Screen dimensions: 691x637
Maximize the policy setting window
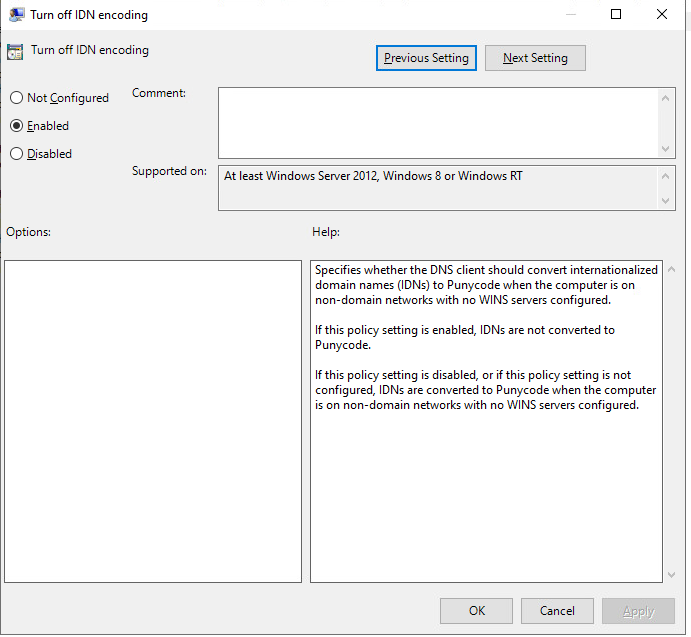click(x=616, y=15)
